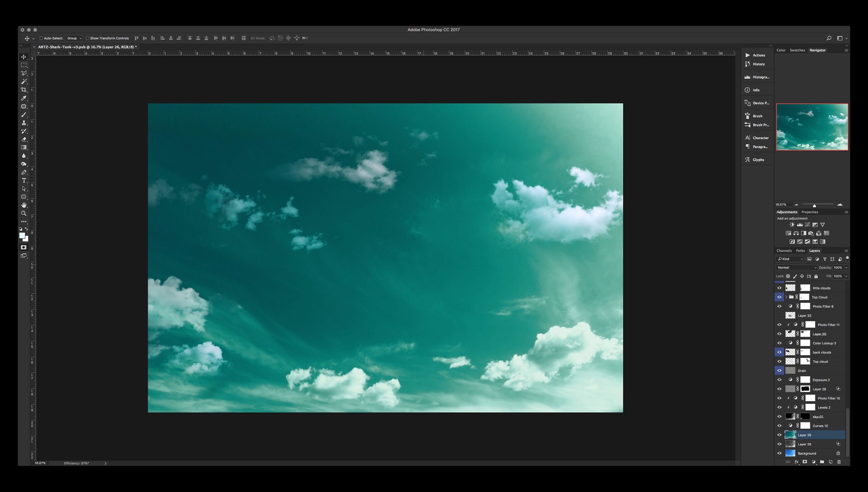Click the search magnifier icon top right
This screenshot has height=492, width=868.
coord(829,38)
